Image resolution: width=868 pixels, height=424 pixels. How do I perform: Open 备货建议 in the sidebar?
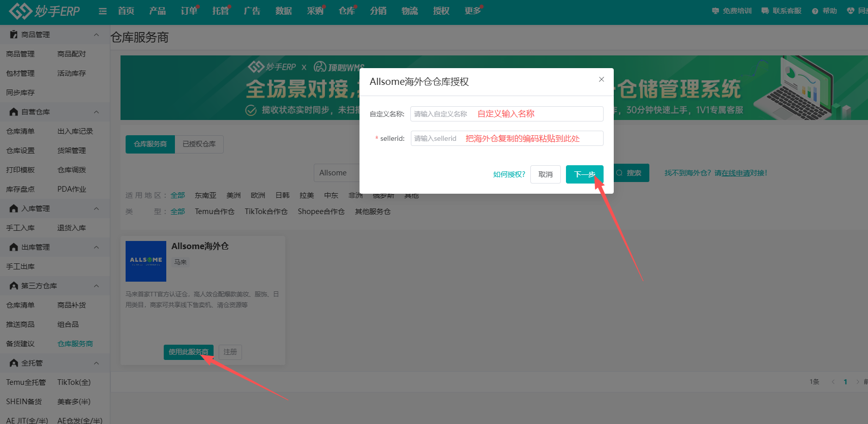pyautogui.click(x=20, y=344)
